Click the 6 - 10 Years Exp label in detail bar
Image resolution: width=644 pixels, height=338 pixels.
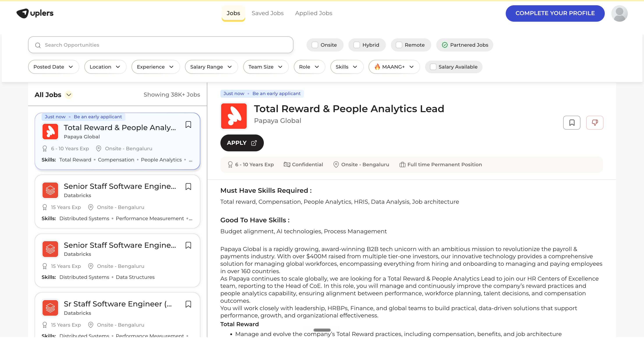click(254, 165)
